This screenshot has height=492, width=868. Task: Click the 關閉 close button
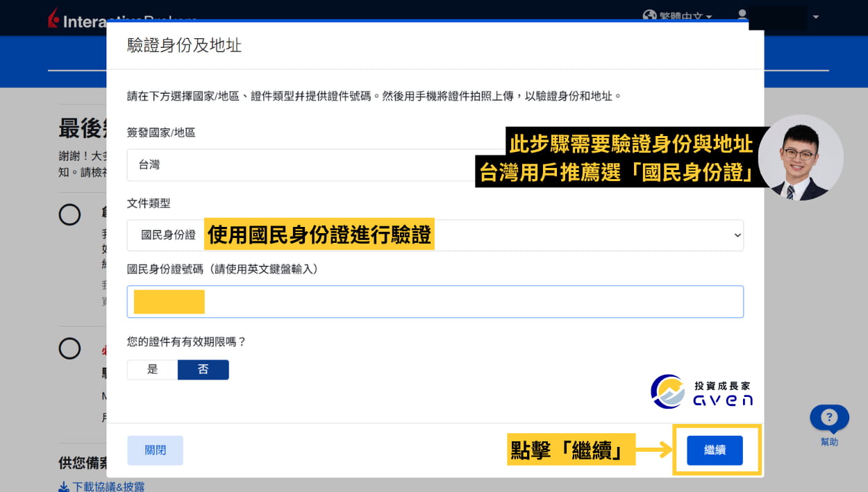click(155, 450)
